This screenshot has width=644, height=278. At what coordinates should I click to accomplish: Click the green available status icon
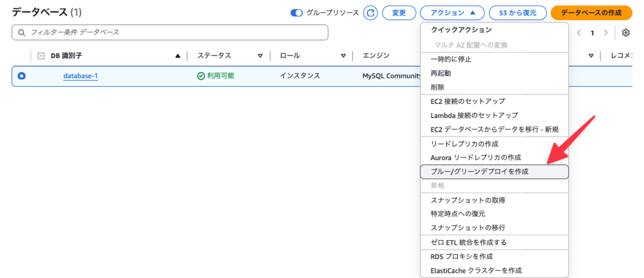[201, 76]
